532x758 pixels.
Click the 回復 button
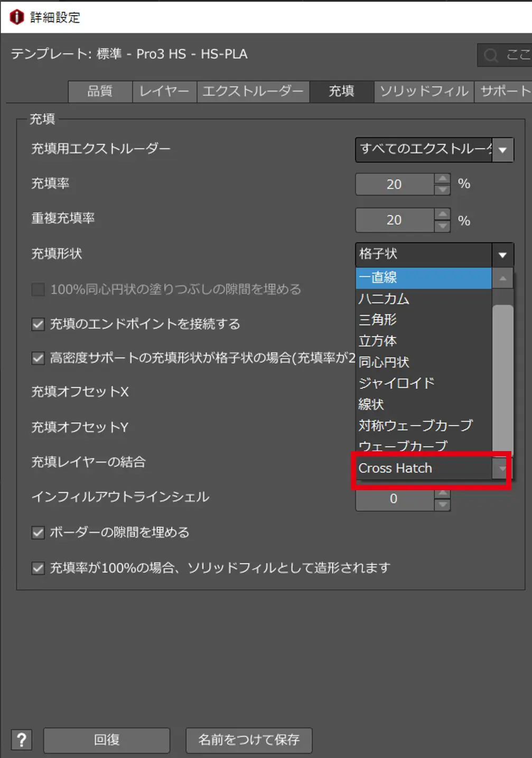(x=107, y=740)
